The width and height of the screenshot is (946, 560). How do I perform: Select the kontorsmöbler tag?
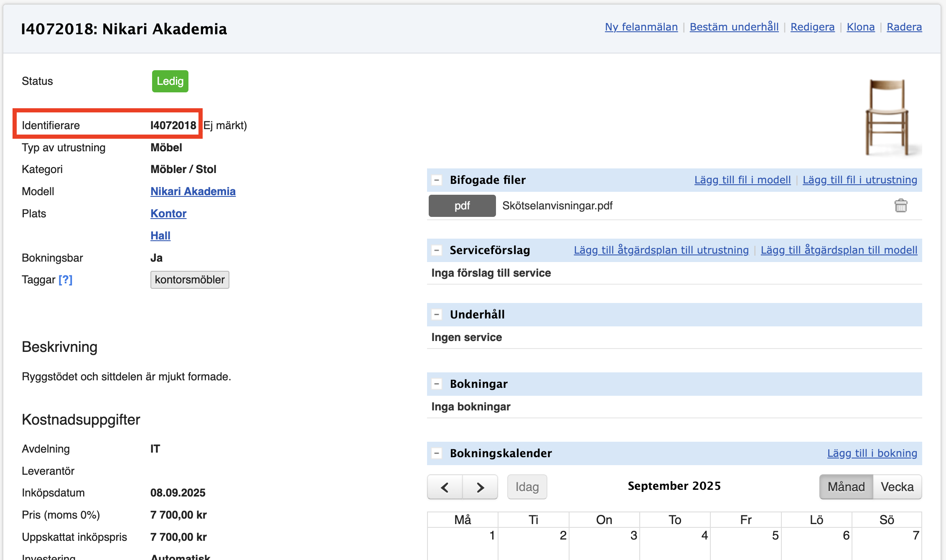click(190, 280)
